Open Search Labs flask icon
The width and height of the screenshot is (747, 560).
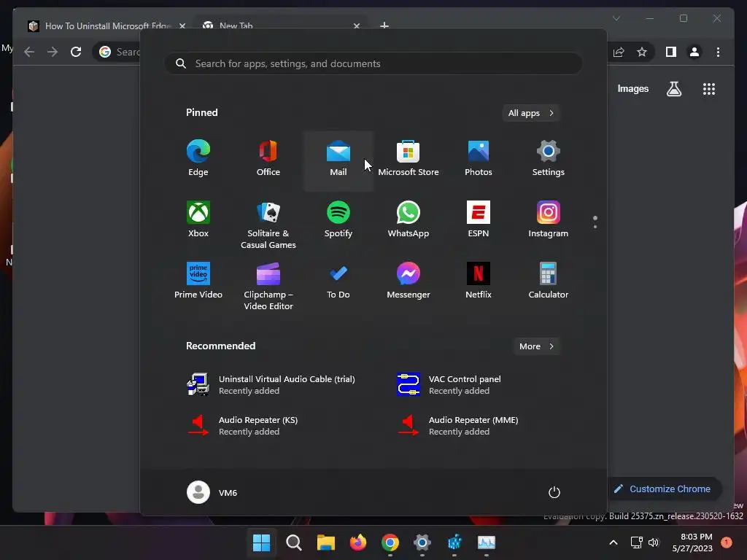pyautogui.click(x=674, y=88)
